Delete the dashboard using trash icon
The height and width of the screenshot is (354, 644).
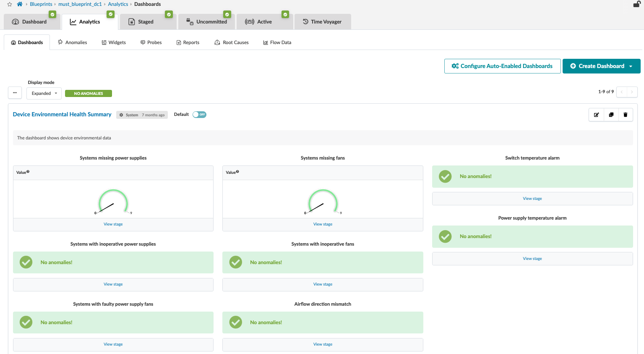click(x=625, y=115)
